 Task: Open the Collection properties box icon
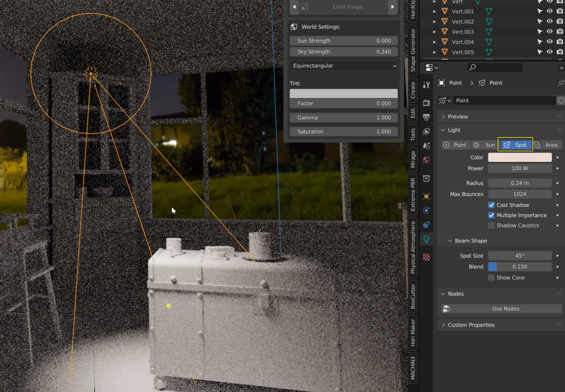pos(426,178)
